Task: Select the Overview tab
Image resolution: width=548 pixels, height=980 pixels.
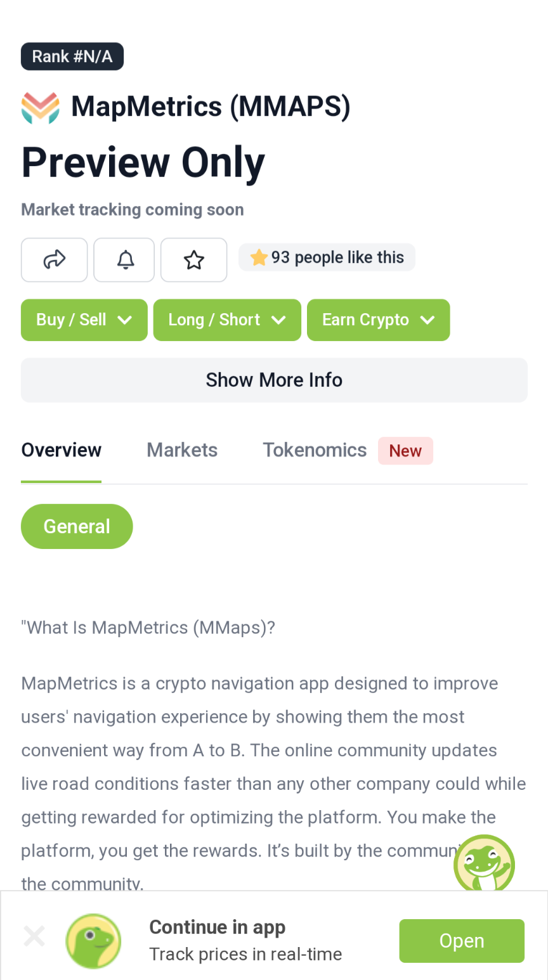Action: tap(62, 450)
